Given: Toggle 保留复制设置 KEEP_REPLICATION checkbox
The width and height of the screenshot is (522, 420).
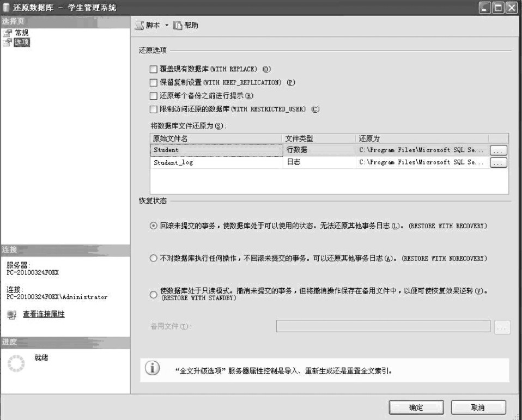Looking at the screenshot, I should coord(154,83).
